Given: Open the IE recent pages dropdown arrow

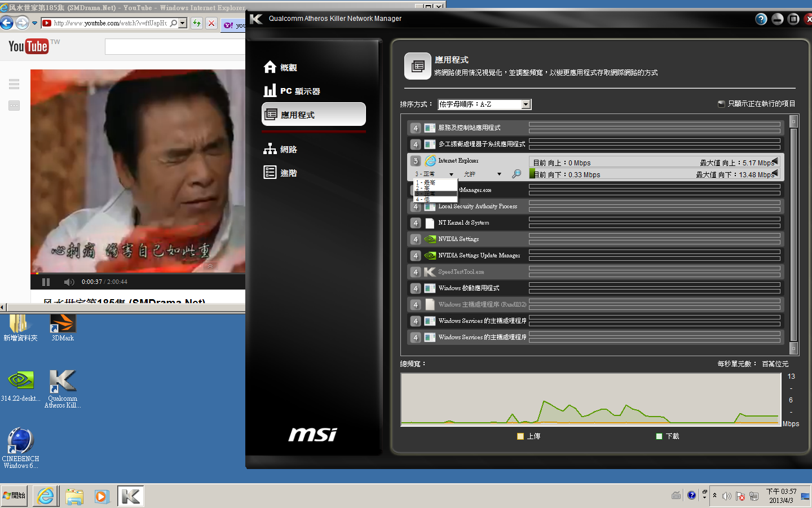Looking at the screenshot, I should [34, 23].
